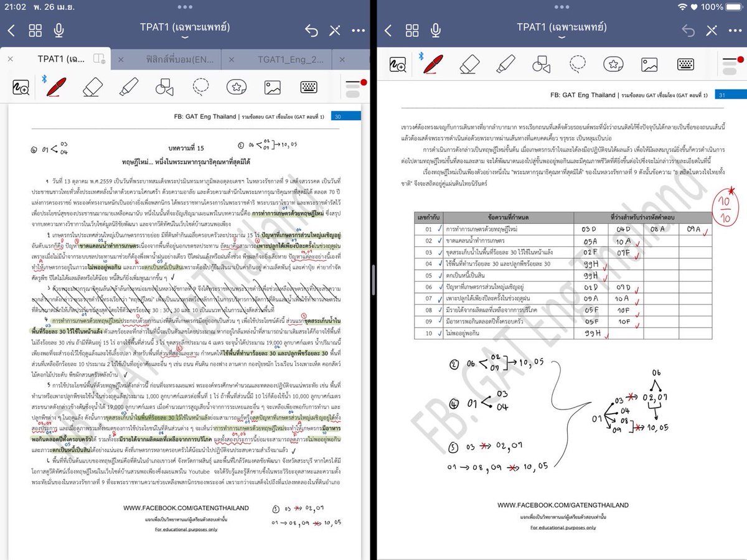Click the split-view icon on TPAT1 tab
747x560 pixels.
[98, 58]
